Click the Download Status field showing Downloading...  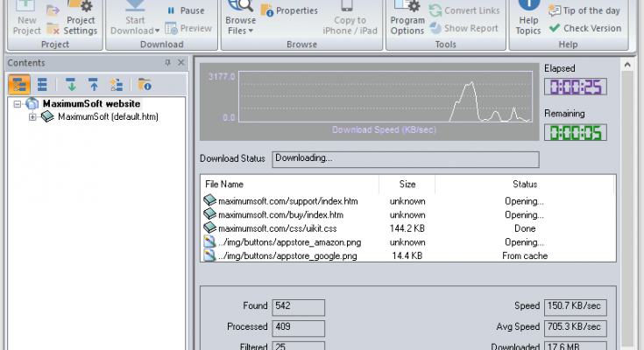(x=406, y=159)
